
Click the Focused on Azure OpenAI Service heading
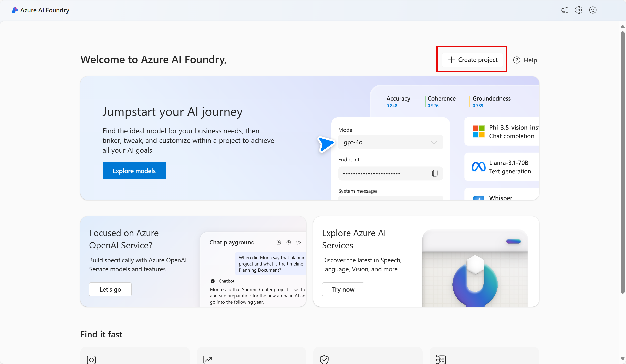124,239
